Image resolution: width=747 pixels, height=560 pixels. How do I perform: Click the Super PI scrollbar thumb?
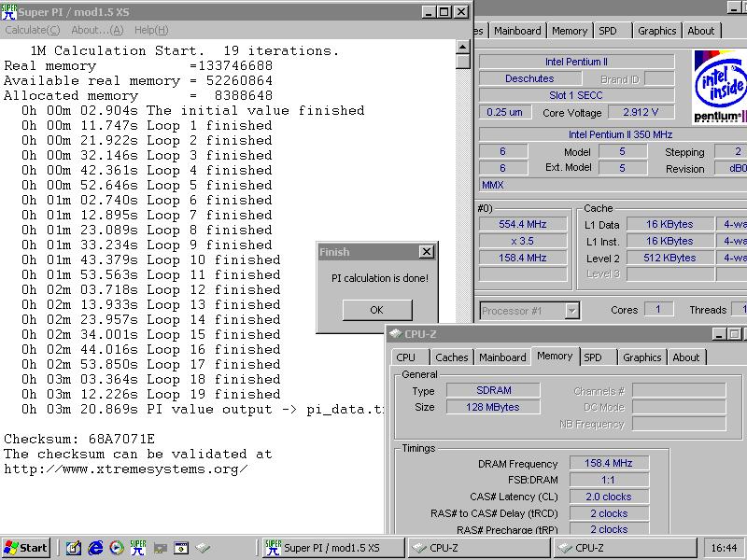click(462, 62)
